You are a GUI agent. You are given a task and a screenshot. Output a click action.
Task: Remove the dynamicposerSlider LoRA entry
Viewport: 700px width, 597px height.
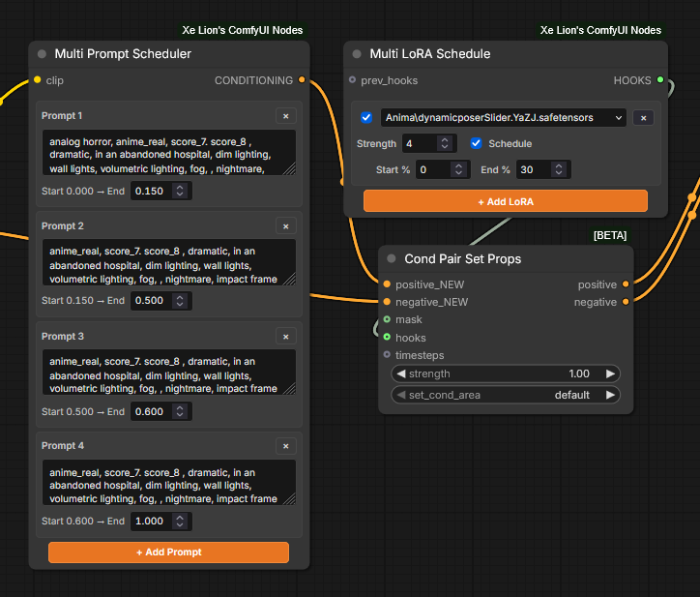pos(643,118)
